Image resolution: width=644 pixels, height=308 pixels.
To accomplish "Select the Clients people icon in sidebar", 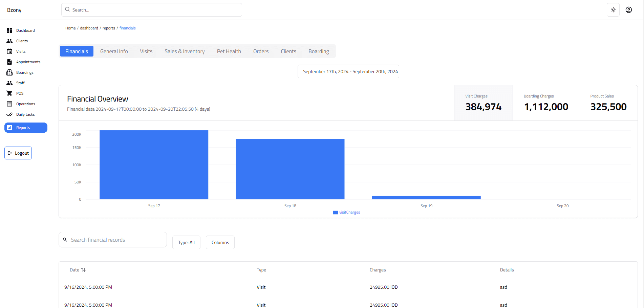I will pyautogui.click(x=10, y=41).
